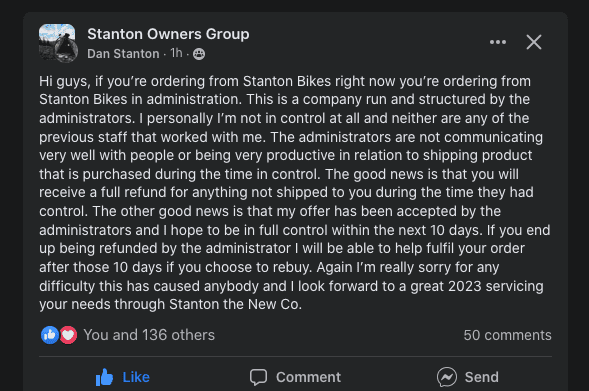Click the Stanton Owners Group cover thumbnail
The height and width of the screenshot is (391, 589).
(x=57, y=39)
